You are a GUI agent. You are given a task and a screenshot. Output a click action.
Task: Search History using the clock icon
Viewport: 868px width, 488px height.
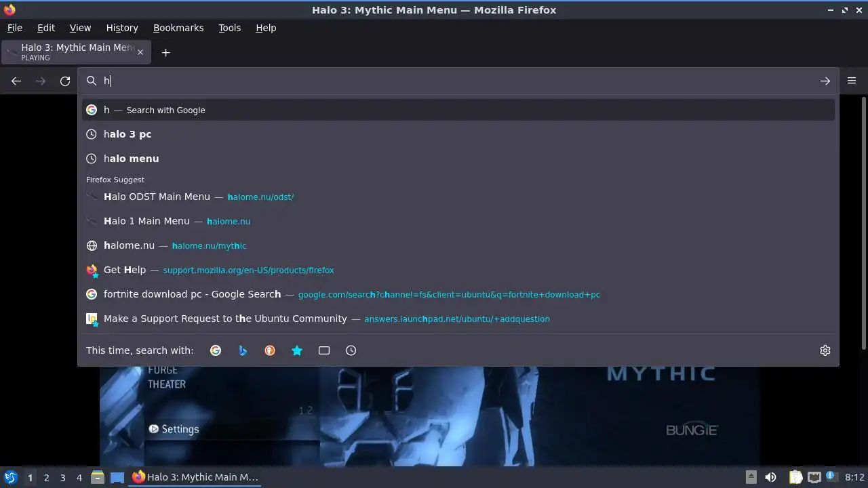(351, 350)
